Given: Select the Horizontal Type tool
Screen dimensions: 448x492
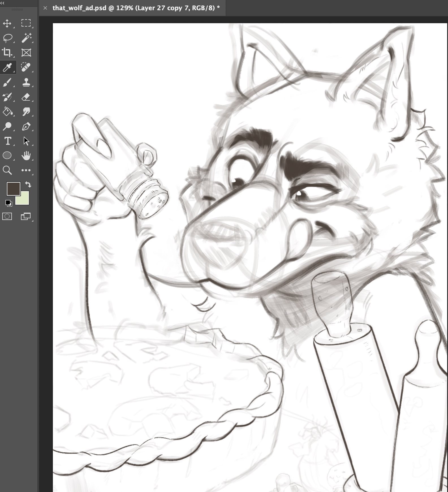Looking at the screenshot, I should (x=7, y=141).
